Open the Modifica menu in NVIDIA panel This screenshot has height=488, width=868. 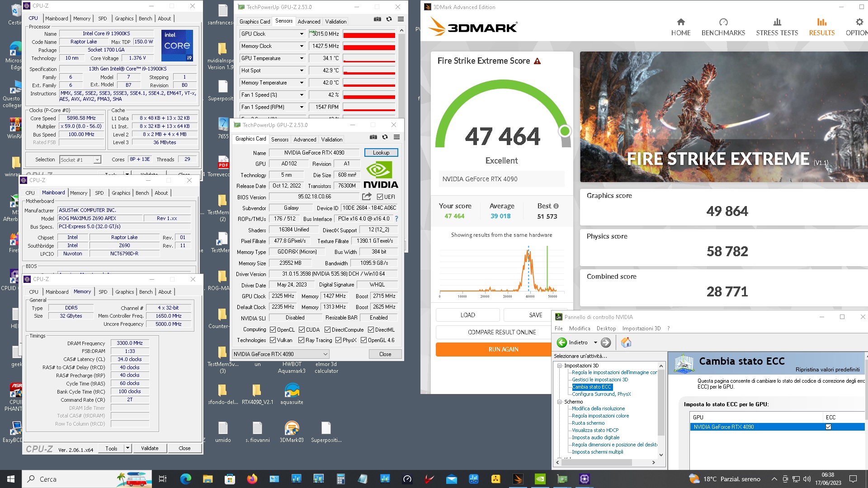(579, 328)
